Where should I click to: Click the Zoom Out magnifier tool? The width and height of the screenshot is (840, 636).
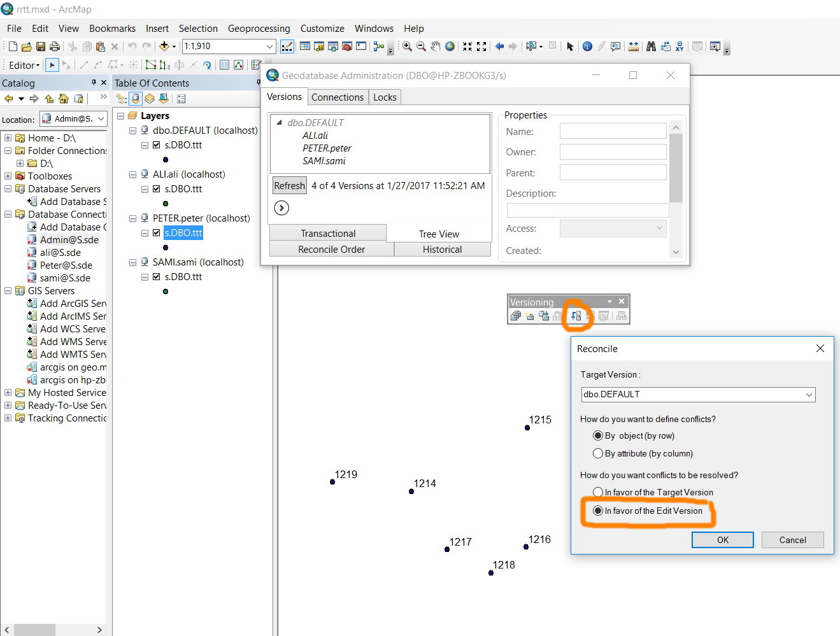pyautogui.click(x=421, y=46)
